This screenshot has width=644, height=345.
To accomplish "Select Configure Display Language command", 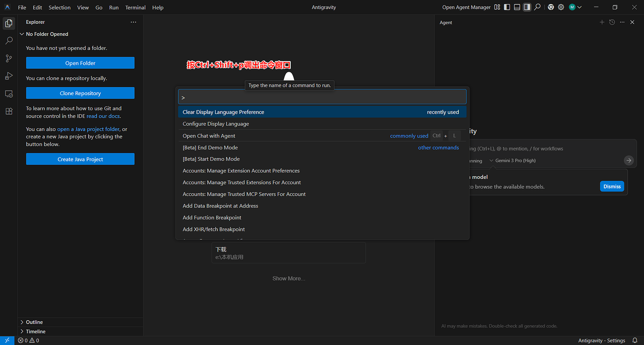I will [x=322, y=124].
